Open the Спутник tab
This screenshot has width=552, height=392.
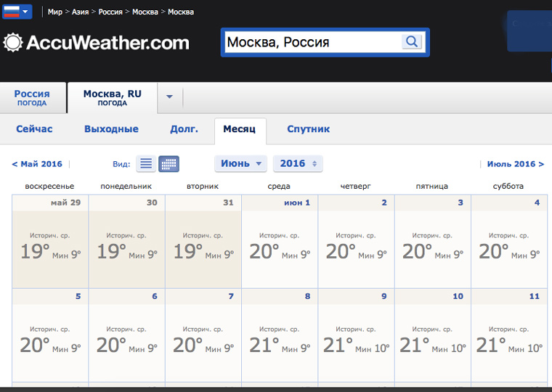click(308, 129)
